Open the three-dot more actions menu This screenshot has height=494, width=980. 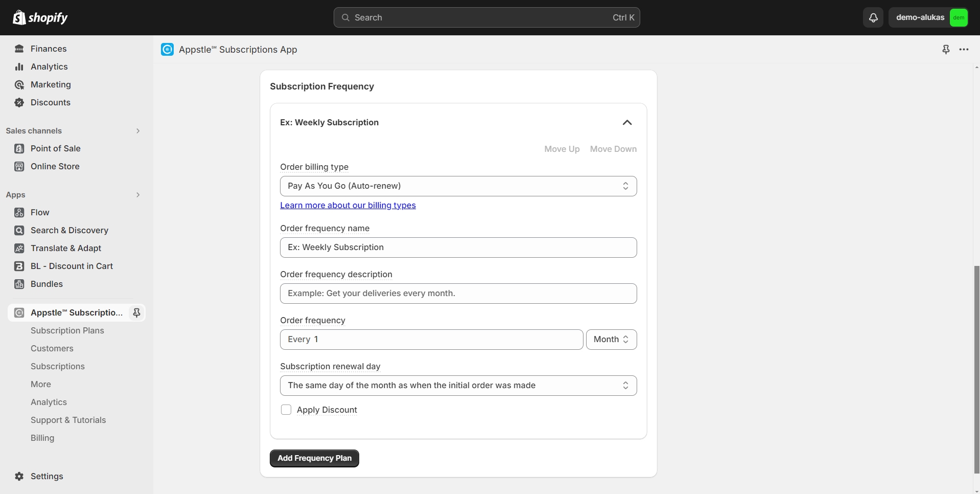pos(964,50)
